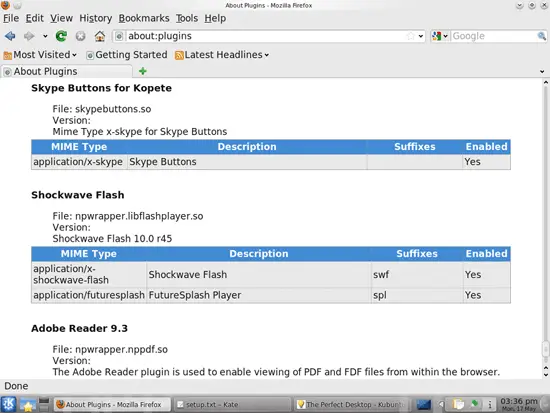Click the Firefox logo in the title bar
The image size is (550, 413).
5,5
